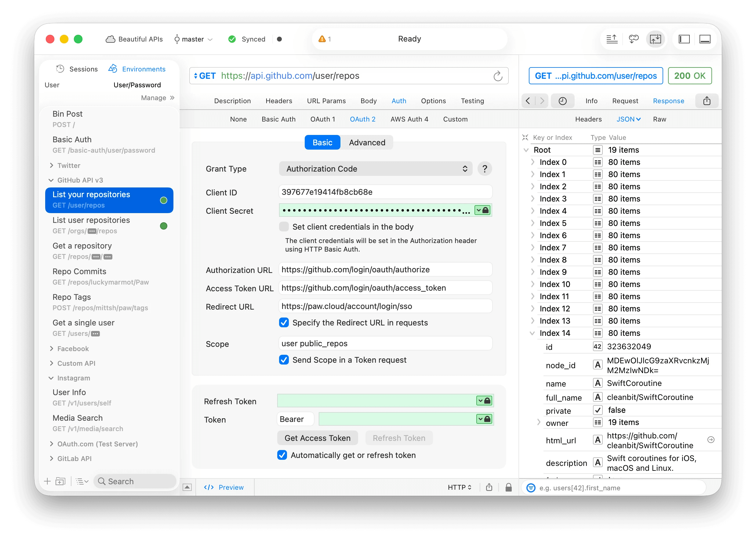Enable Set client credentials in the body
The height and width of the screenshot is (541, 756).
click(284, 227)
